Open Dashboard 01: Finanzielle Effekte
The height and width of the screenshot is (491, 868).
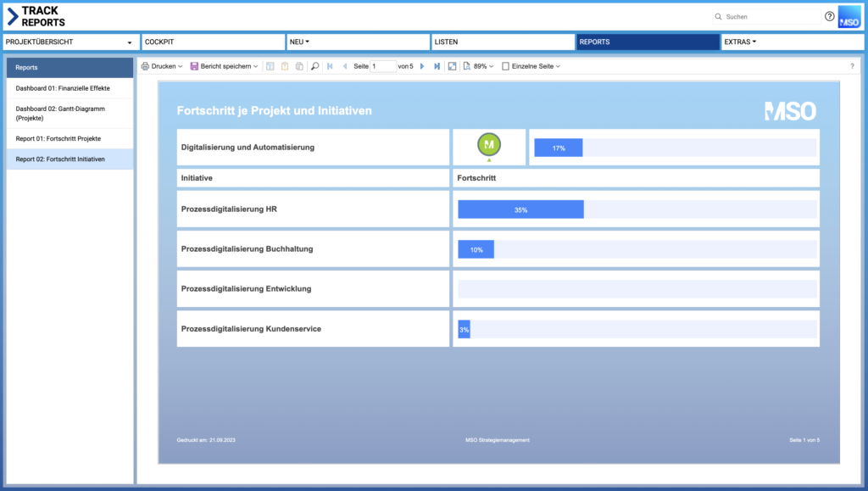[63, 88]
